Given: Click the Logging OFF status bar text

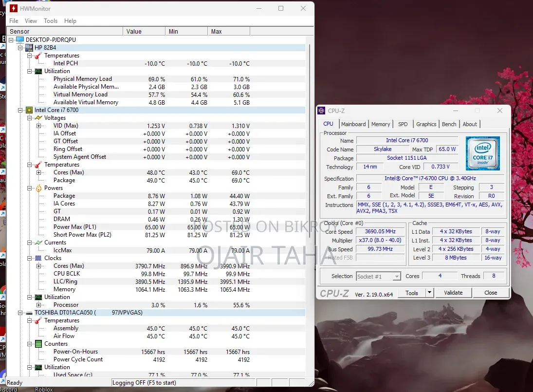Looking at the screenshot, I should 144,382.
